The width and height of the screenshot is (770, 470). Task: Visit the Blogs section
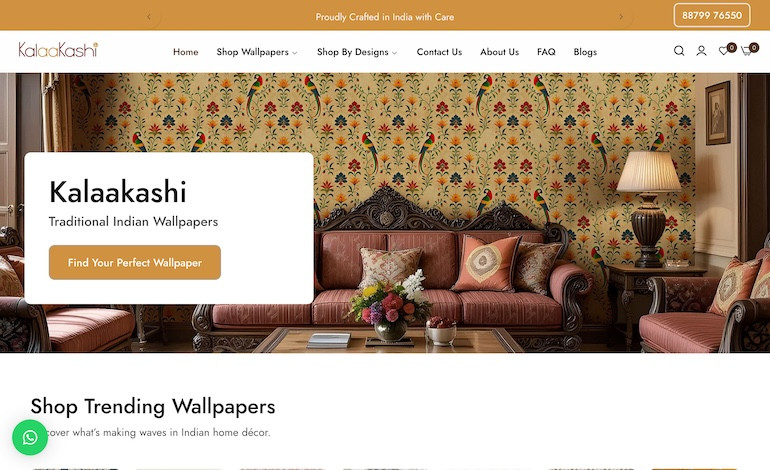585,52
